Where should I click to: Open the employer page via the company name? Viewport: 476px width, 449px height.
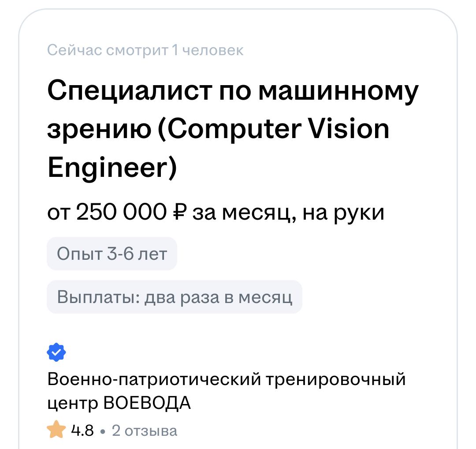[227, 391]
